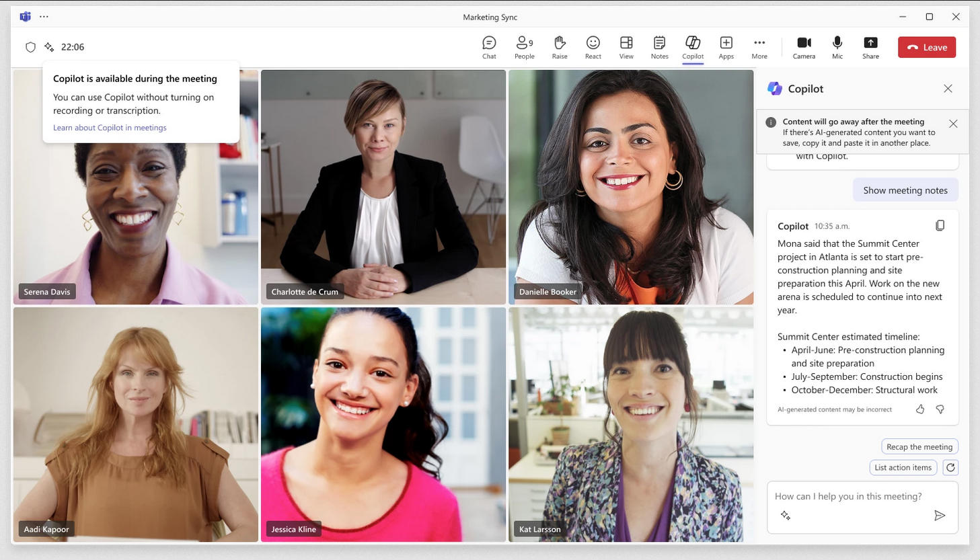980x560 pixels.
Task: Copy the Copilot response
Action: tap(940, 226)
